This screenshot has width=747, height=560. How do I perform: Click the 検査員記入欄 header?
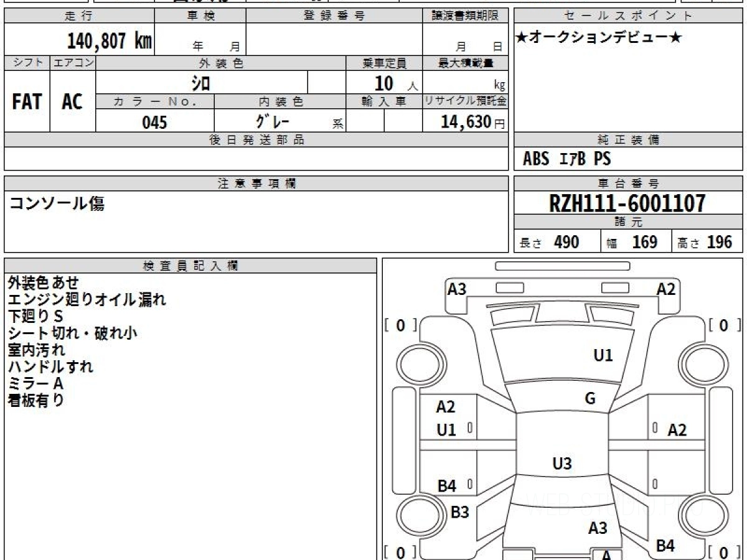tap(190, 266)
